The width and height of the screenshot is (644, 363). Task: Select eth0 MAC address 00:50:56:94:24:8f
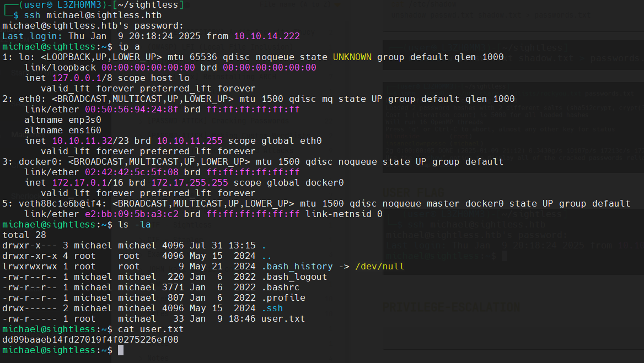tap(131, 110)
